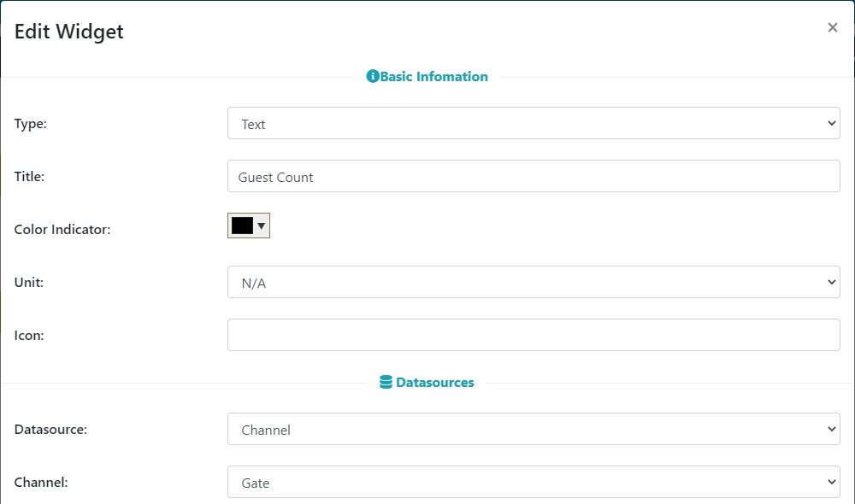Viewport: 855px width, 504px height.
Task: Open the Channel dropdown showing Gate
Action: pos(534,483)
